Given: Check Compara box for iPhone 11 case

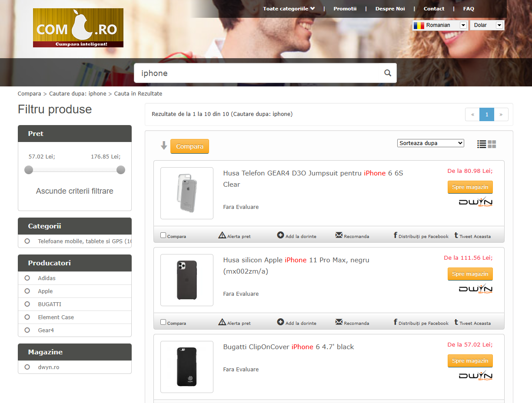Looking at the screenshot, I should 163,322.
